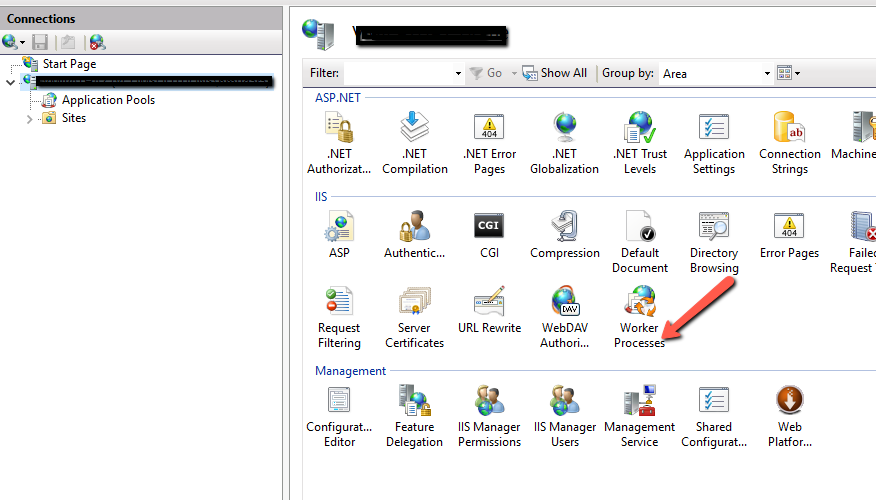Click the Save connections toolbar icon
The image size is (876, 500).
pos(40,42)
